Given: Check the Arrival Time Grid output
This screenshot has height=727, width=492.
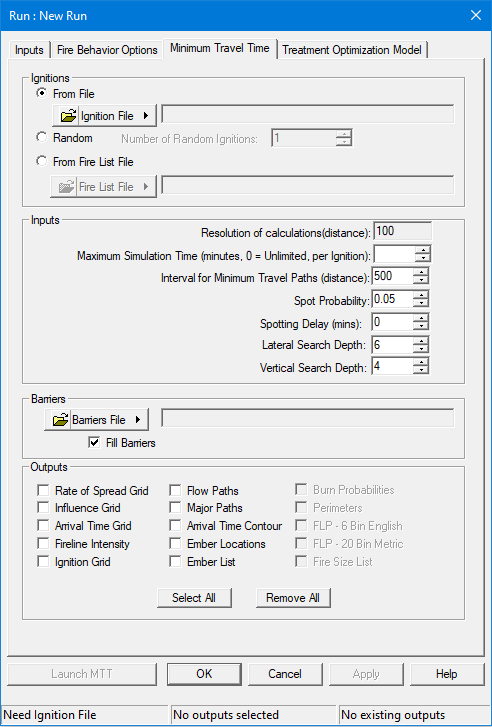Looking at the screenshot, I should (43, 525).
